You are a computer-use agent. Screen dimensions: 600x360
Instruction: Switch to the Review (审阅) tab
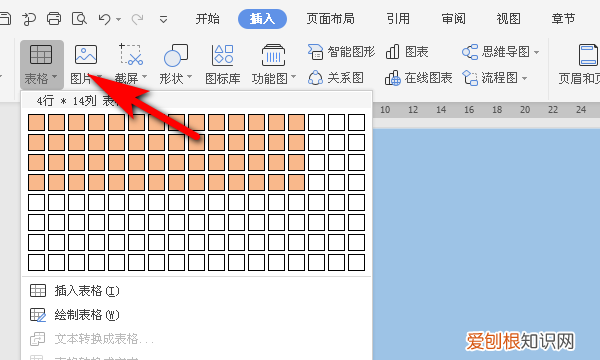click(453, 19)
